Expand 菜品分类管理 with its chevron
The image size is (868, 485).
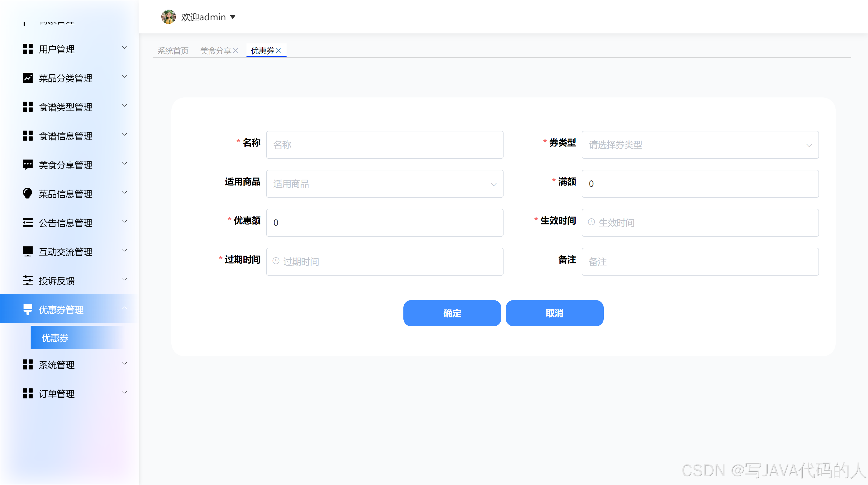click(x=125, y=77)
